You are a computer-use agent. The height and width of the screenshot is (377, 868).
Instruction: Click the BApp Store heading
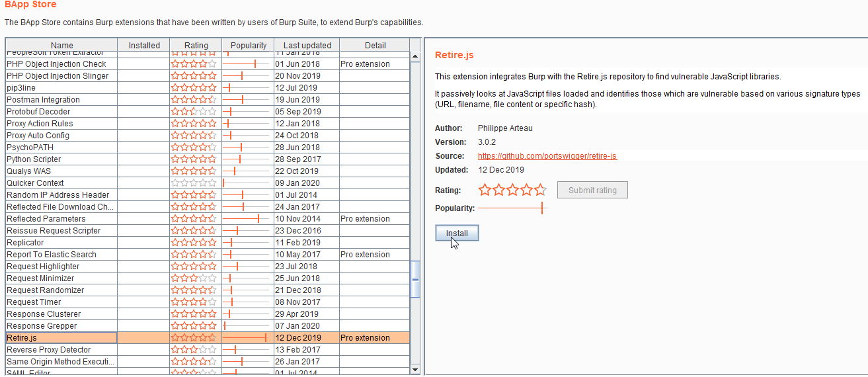(x=30, y=5)
